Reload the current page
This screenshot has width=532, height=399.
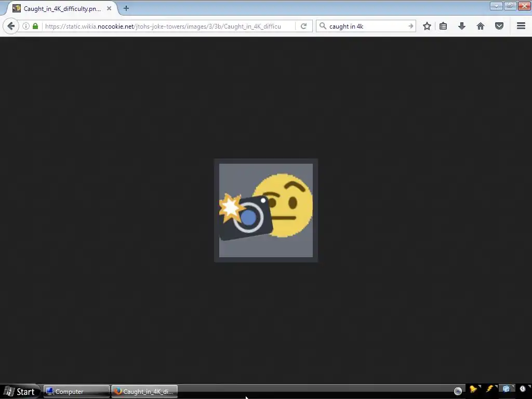[303, 26]
